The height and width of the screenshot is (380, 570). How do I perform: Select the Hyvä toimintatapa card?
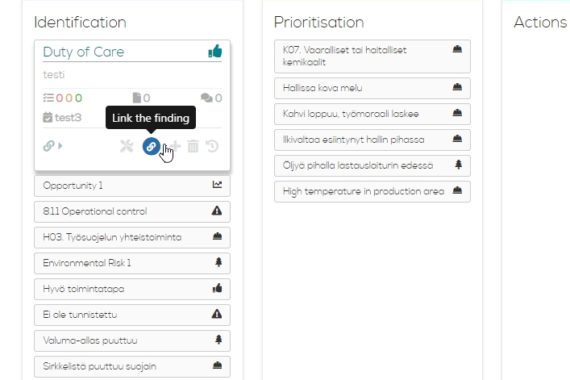click(x=132, y=289)
